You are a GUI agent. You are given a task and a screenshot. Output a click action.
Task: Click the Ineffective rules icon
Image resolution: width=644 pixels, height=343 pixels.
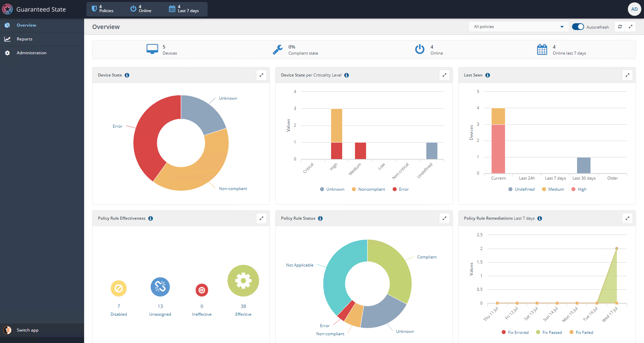[x=202, y=290]
